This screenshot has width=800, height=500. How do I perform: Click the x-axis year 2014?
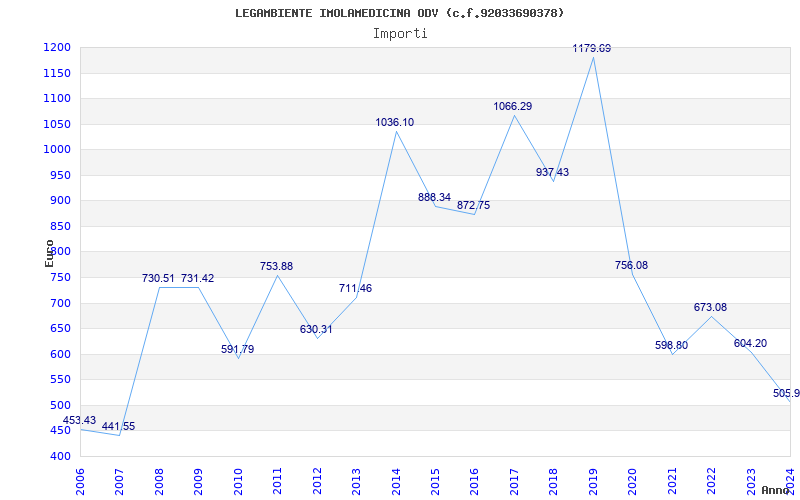click(x=395, y=481)
